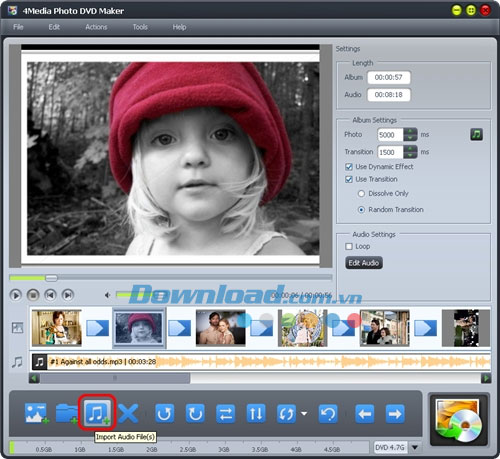Increase the Transition duration with up stepper
The image size is (500, 459).
coord(410,149)
